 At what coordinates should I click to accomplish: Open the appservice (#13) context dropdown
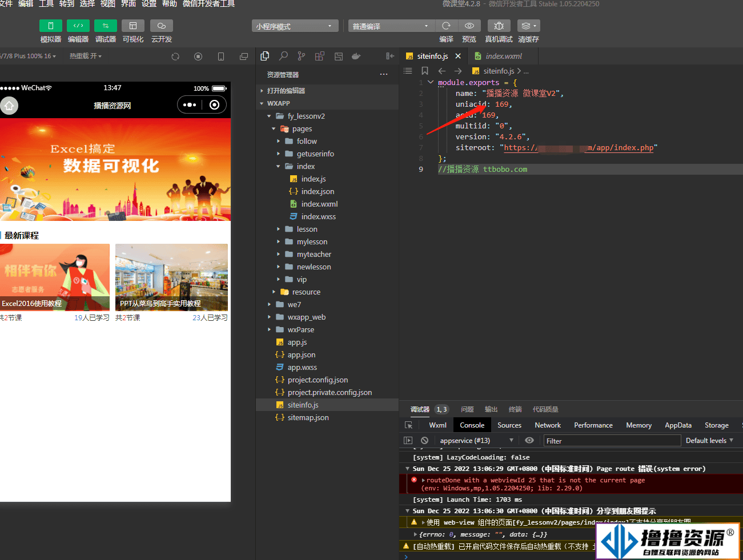click(x=477, y=441)
